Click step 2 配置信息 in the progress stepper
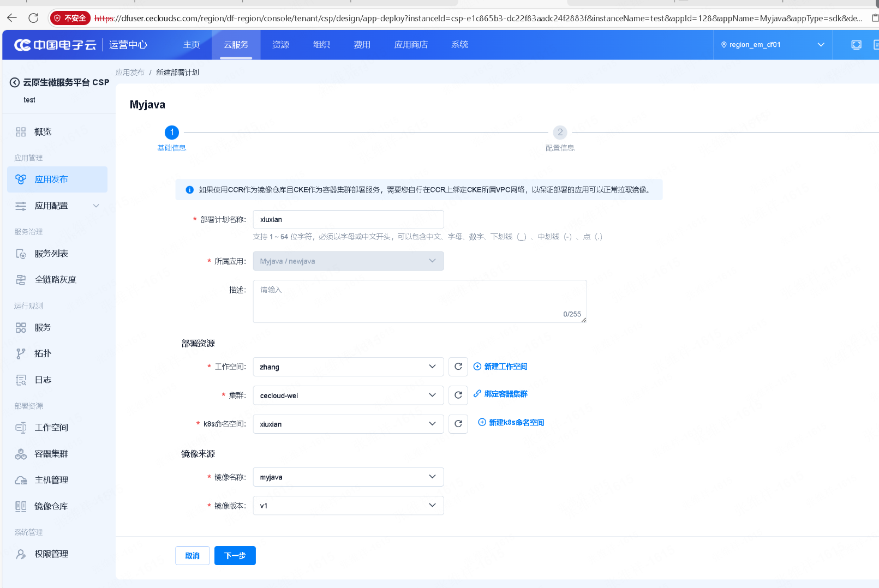 tap(560, 133)
